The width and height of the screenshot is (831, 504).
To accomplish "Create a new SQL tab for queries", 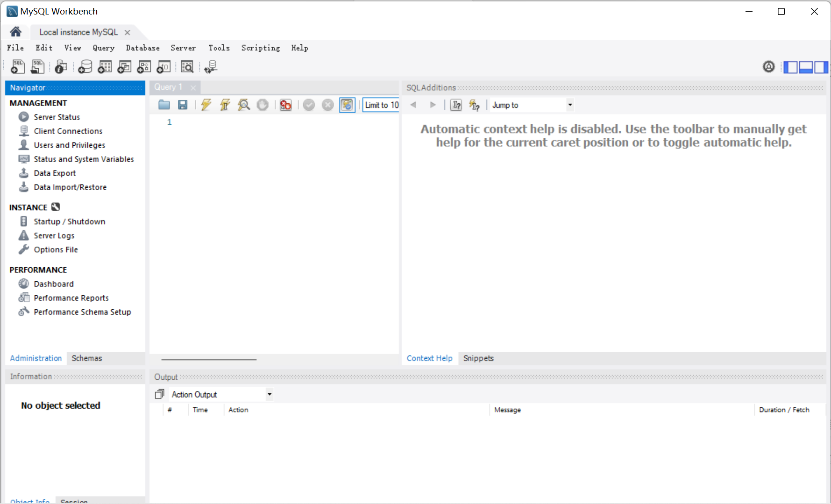I will 18,67.
